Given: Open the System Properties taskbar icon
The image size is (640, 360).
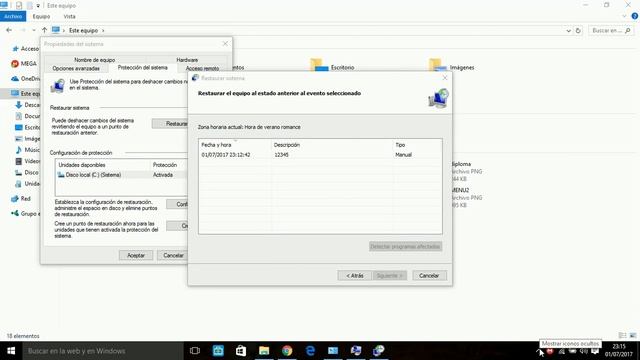Looking at the screenshot, I should coord(356,351).
